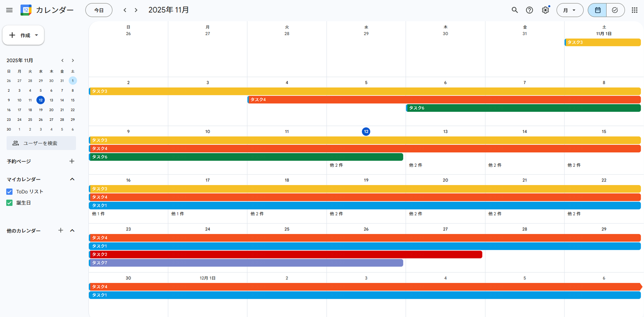Uncheck the 誕生日 calendar checkbox
The height and width of the screenshot is (317, 644).
(x=9, y=203)
